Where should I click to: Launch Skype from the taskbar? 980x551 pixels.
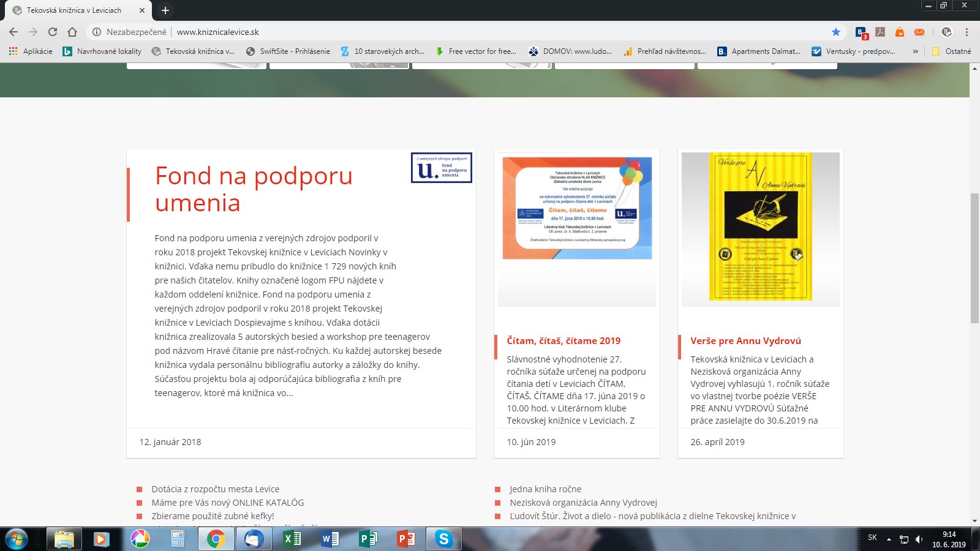[443, 539]
